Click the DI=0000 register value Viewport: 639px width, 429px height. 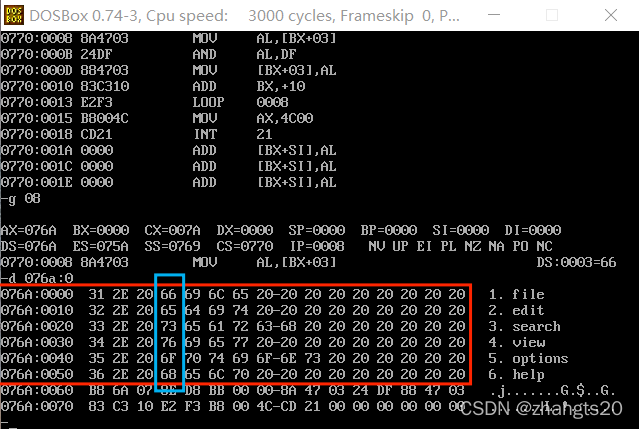click(x=533, y=230)
